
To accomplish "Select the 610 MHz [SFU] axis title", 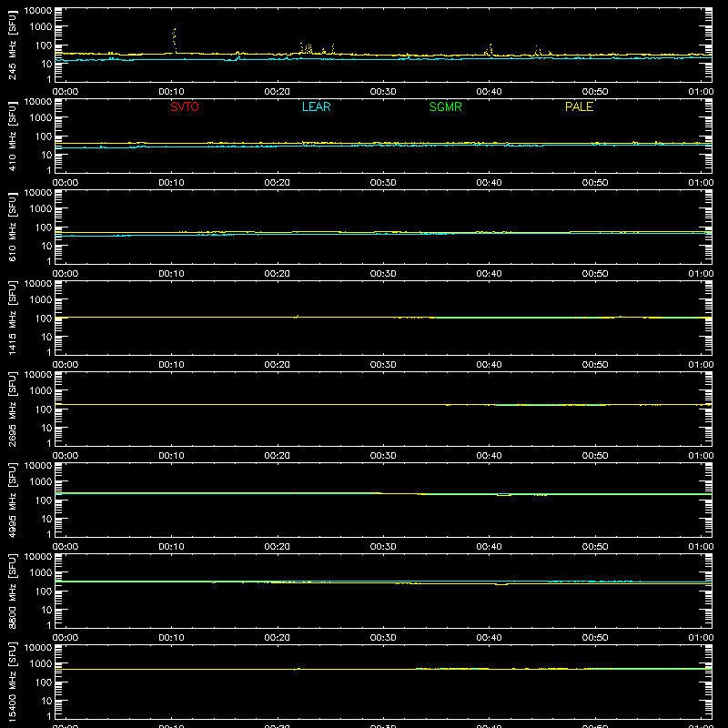I will click(12, 227).
